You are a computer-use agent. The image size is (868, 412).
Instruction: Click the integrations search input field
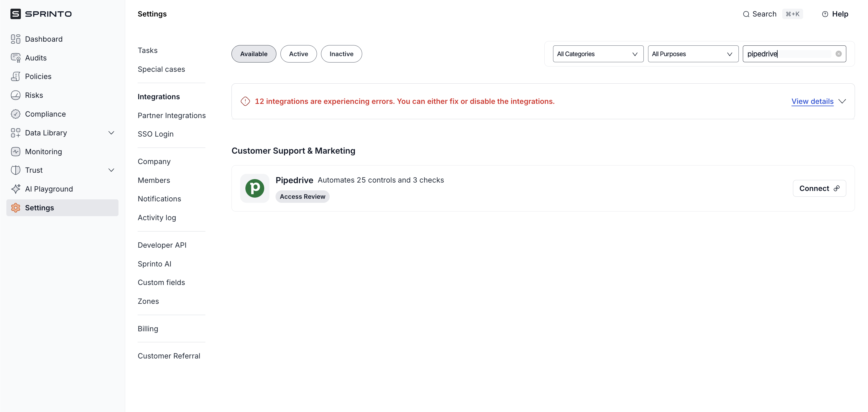[789, 54]
